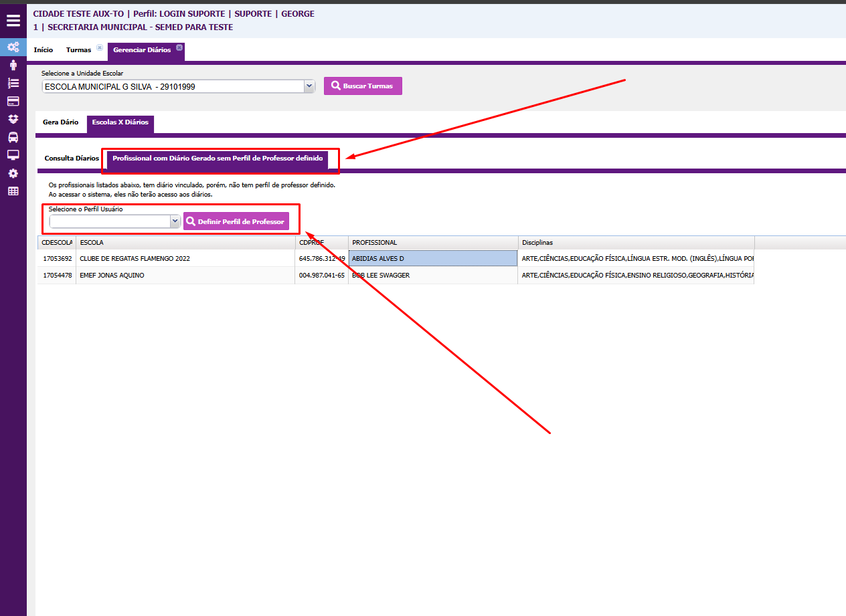Open the person icon in sidebar
Viewport: 846px width, 616px height.
(13, 65)
